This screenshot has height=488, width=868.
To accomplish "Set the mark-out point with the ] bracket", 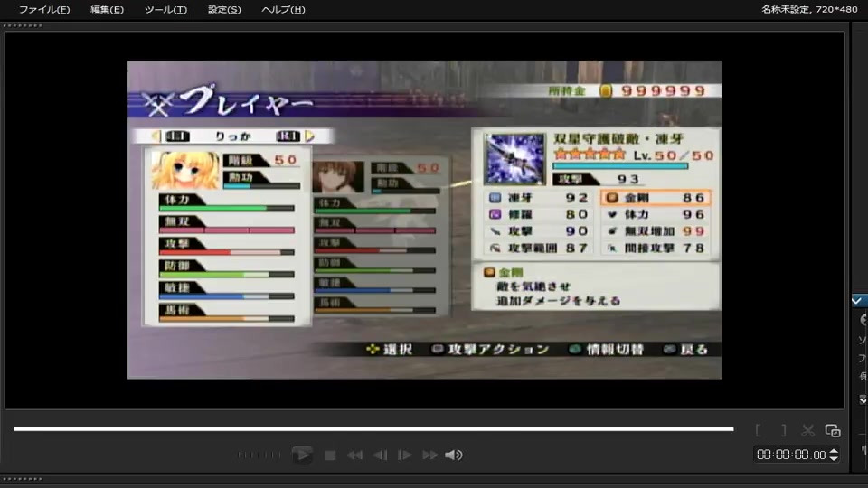I will click(783, 430).
